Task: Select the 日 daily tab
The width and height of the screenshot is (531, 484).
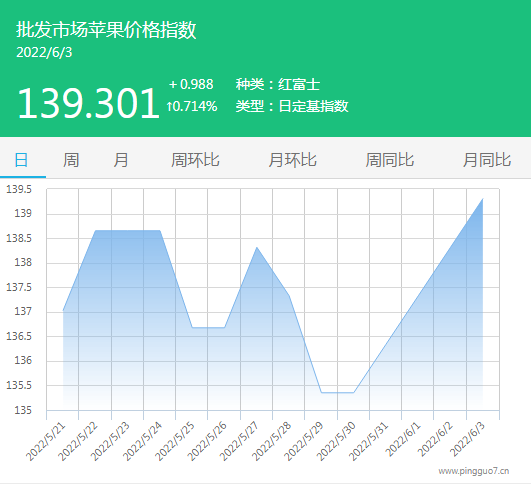Action: [21, 160]
